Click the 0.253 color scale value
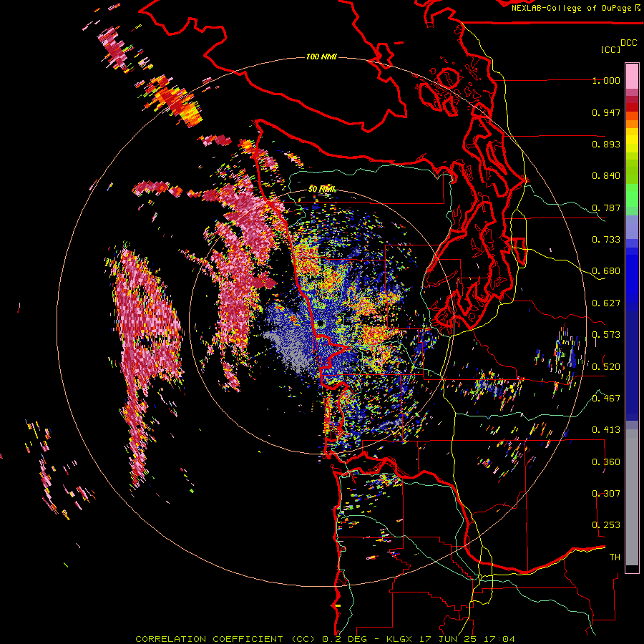 pyautogui.click(x=606, y=525)
